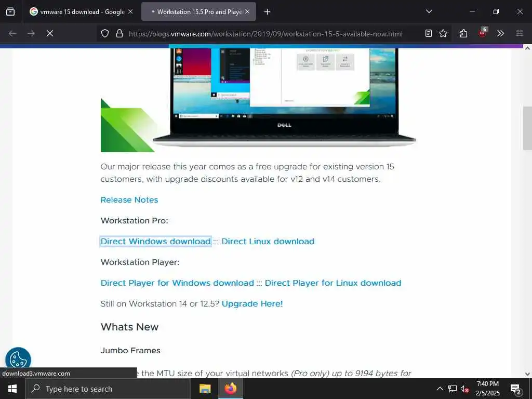Viewport: 532px width, 399px height.
Task: Close the Workstation 15.5 Pro tab
Action: tap(247, 12)
